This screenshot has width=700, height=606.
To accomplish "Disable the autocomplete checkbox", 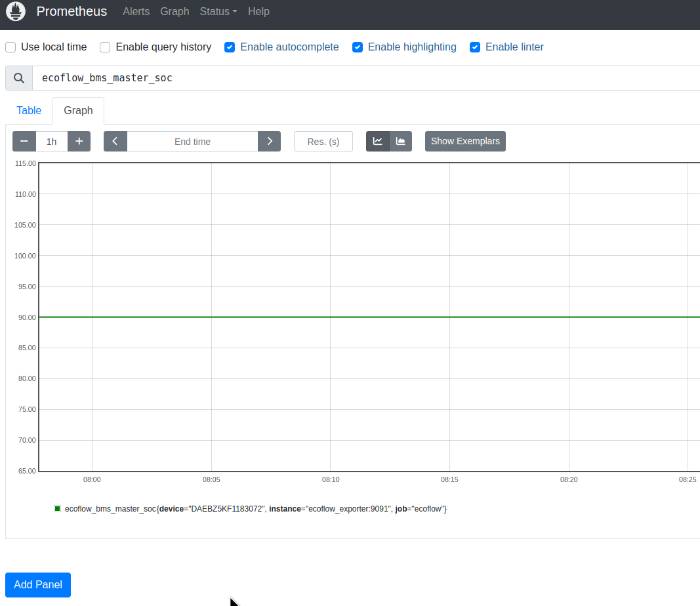I will 230,47.
